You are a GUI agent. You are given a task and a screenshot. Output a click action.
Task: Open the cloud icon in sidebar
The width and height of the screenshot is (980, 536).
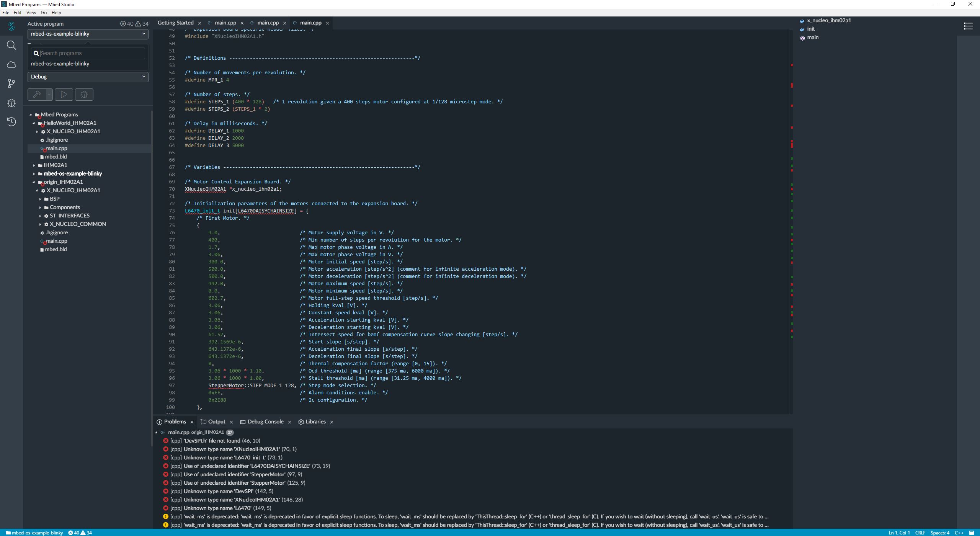pyautogui.click(x=11, y=65)
